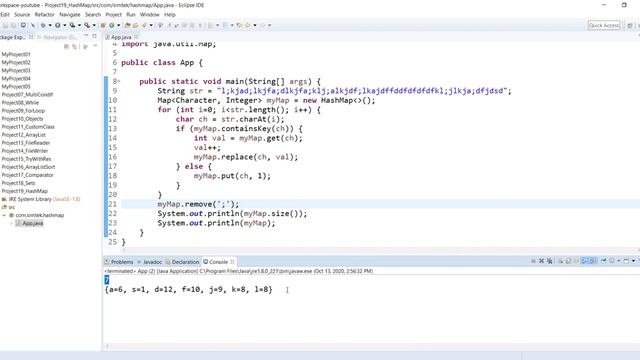Viewport: 640px width, 360px height.
Task: Click the console output line starting {a=6
Action: [x=188, y=289]
